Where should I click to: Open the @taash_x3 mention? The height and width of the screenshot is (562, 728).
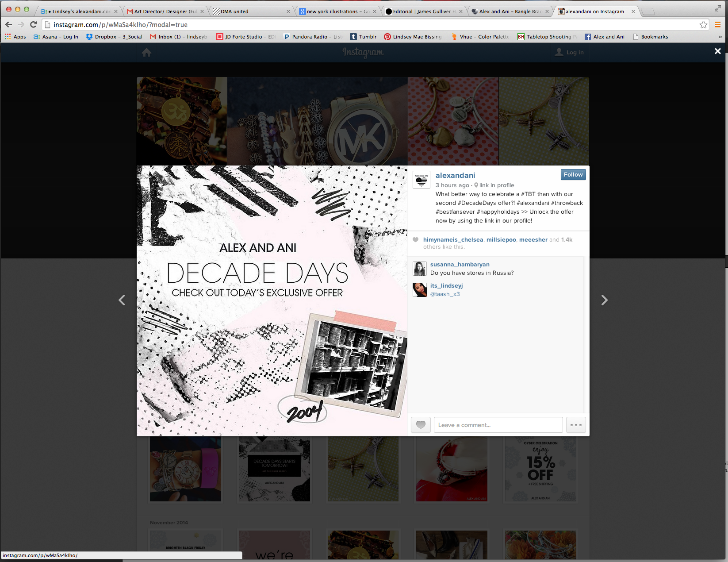click(x=445, y=294)
